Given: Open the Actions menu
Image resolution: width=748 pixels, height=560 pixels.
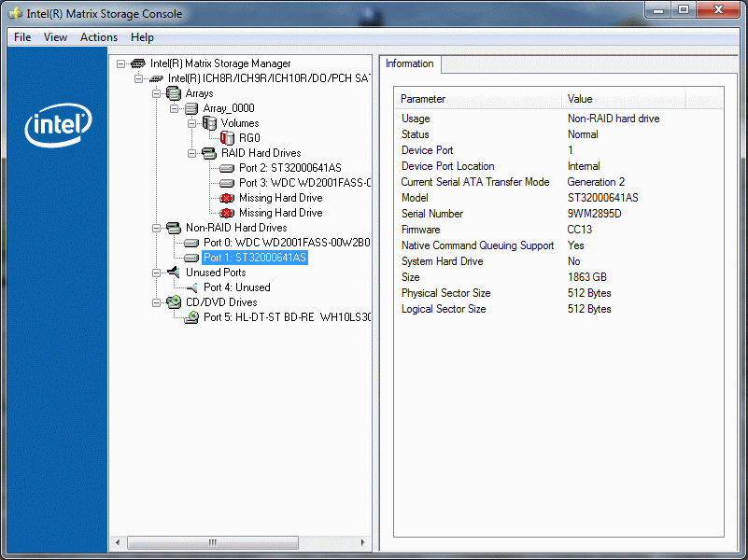Looking at the screenshot, I should [x=99, y=37].
